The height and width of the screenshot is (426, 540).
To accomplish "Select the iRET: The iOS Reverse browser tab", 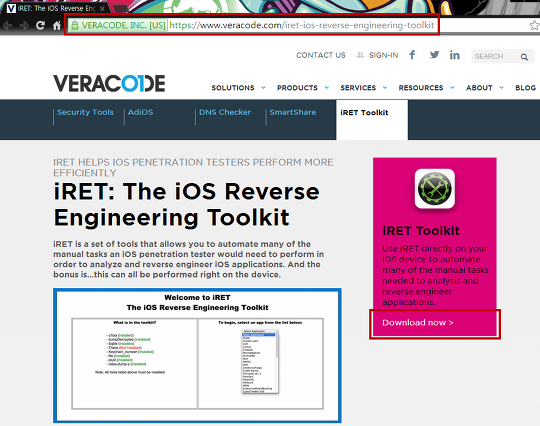I will tap(55, 8).
